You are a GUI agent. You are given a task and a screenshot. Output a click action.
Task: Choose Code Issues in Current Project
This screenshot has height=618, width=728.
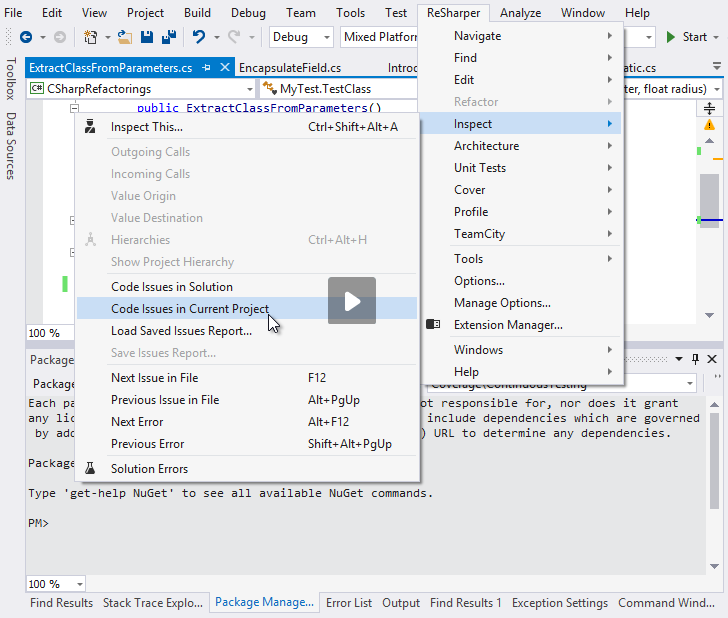pos(247,308)
